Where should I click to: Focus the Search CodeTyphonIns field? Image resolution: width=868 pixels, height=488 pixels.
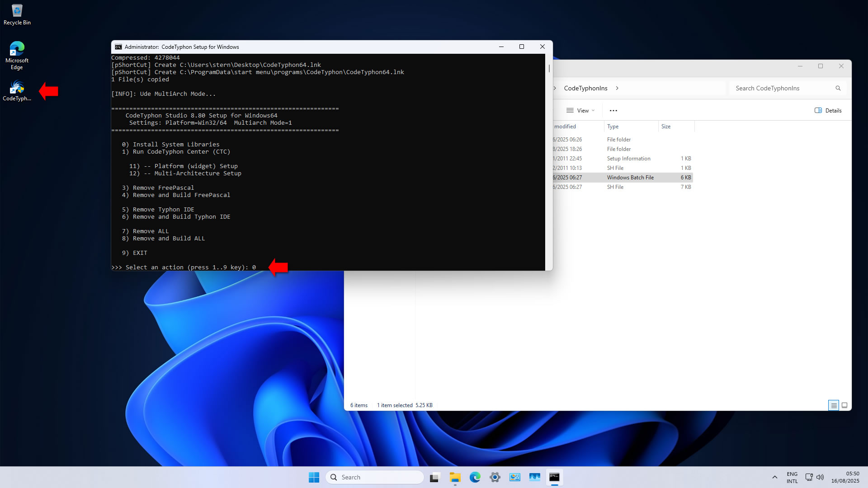(788, 88)
